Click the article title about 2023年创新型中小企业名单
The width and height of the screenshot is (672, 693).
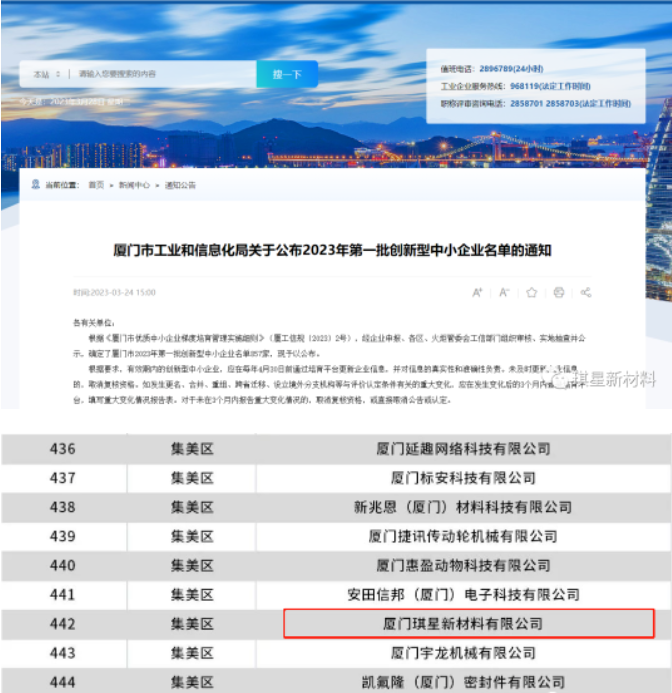tap(333, 250)
